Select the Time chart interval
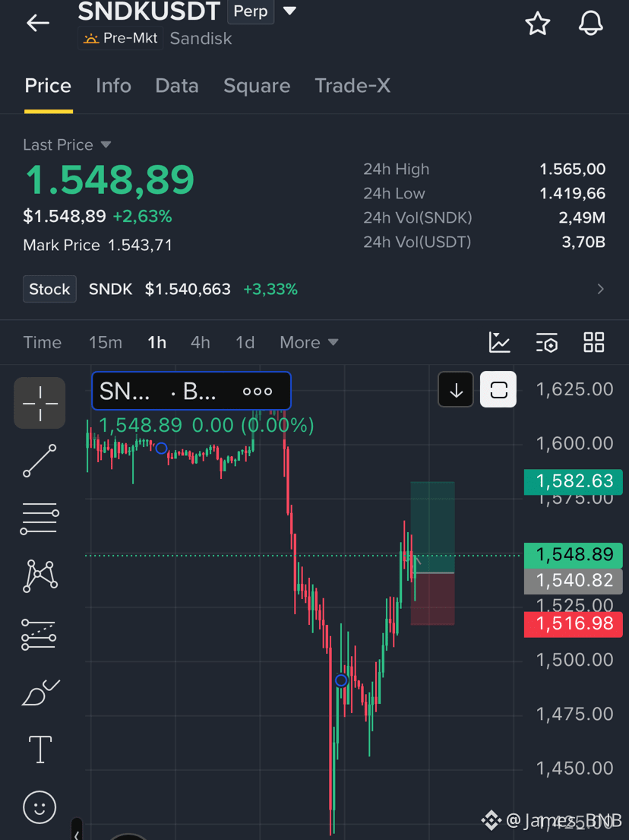 click(x=43, y=342)
